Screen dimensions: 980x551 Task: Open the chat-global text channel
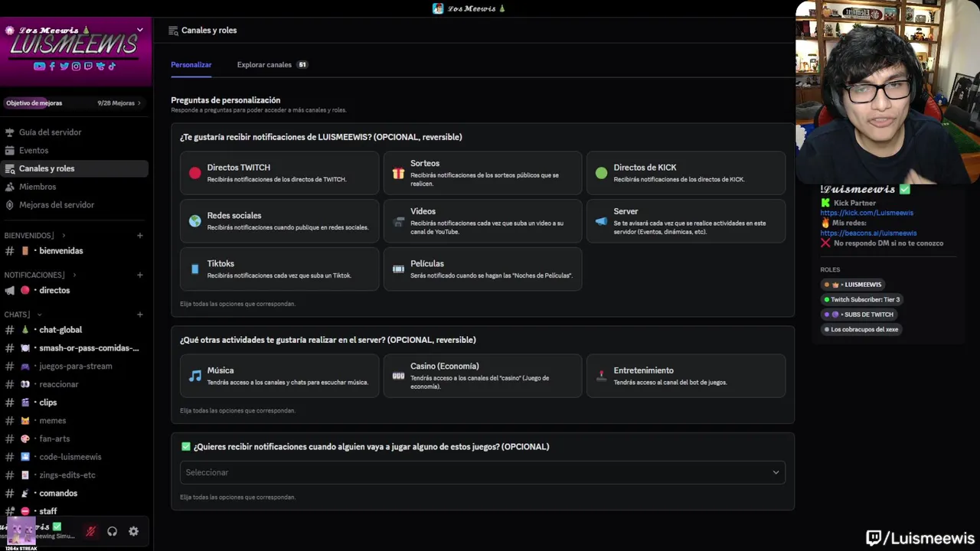click(x=60, y=330)
